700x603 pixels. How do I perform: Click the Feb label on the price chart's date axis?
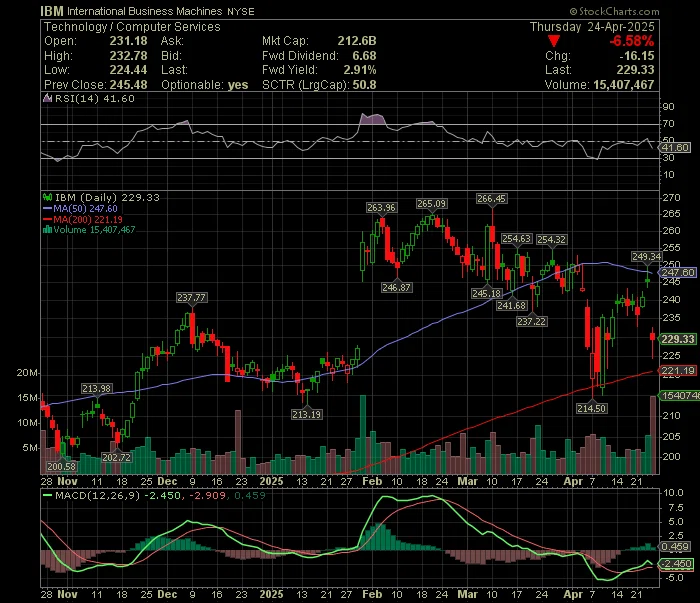[x=372, y=482]
